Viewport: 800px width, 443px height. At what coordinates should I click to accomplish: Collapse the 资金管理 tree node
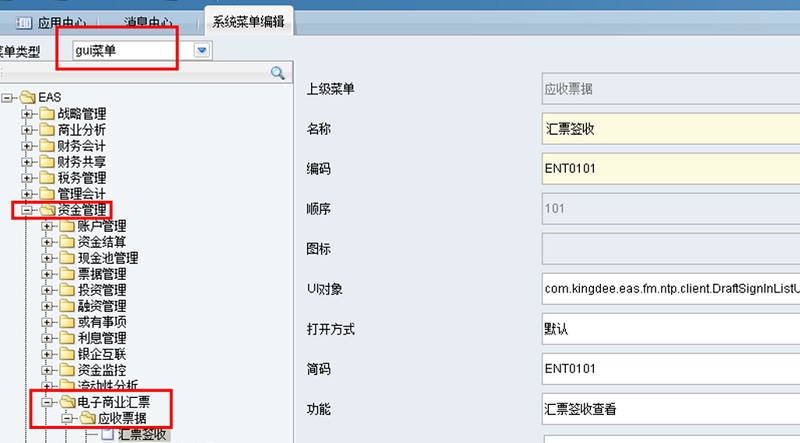point(27,210)
